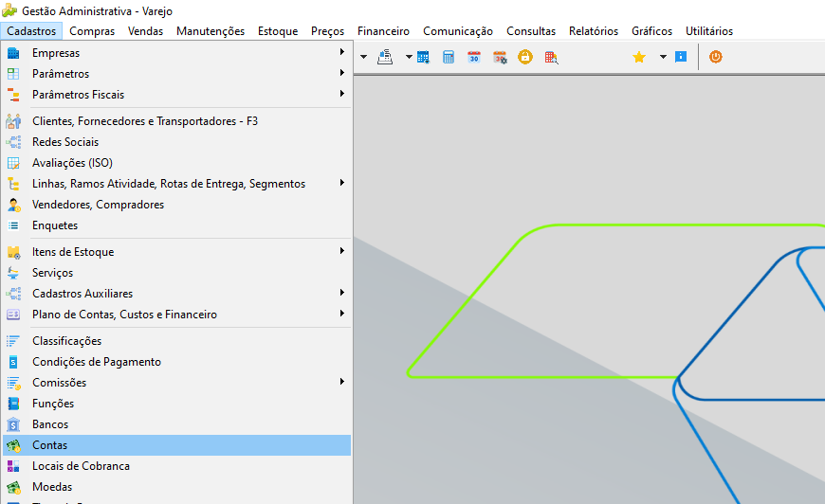Choose the Vendedores, Compradores entry
825x504 pixels.
point(176,205)
